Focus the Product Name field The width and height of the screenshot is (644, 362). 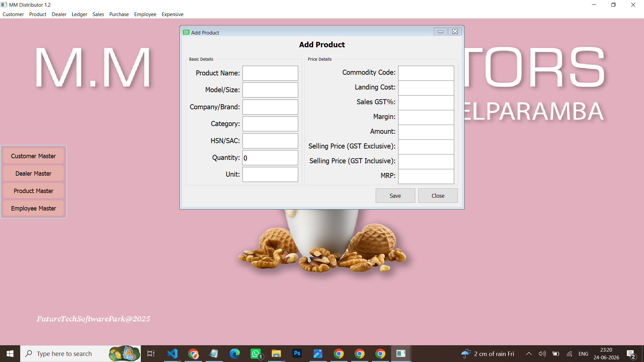coord(270,73)
